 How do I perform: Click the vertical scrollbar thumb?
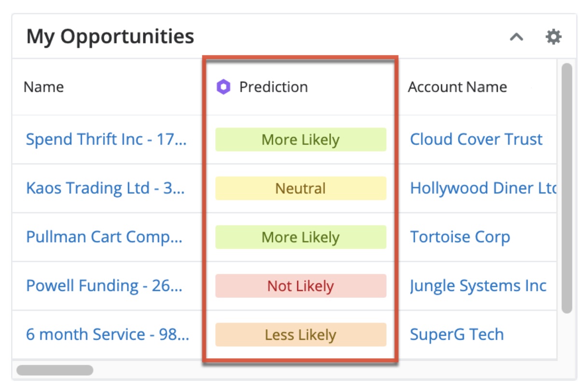tap(567, 188)
